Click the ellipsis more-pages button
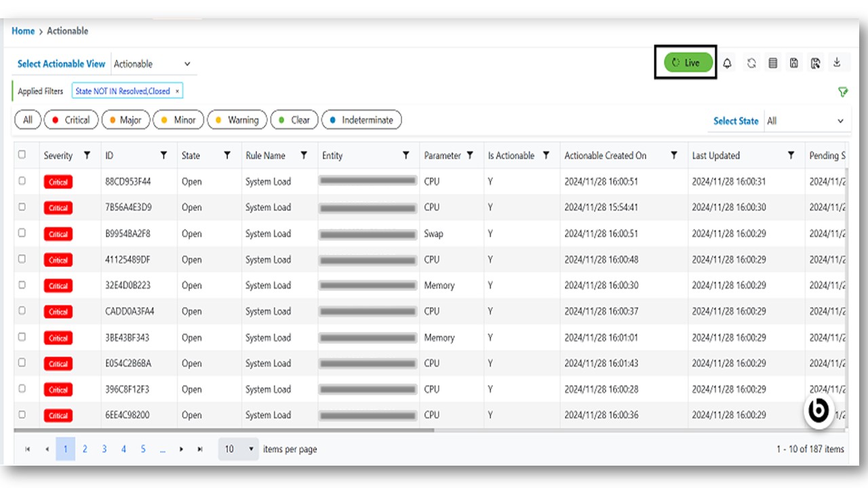868x488 pixels. [163, 449]
